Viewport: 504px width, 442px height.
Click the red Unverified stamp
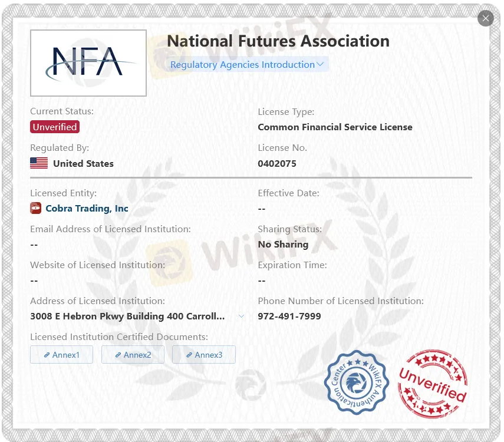pos(433,384)
